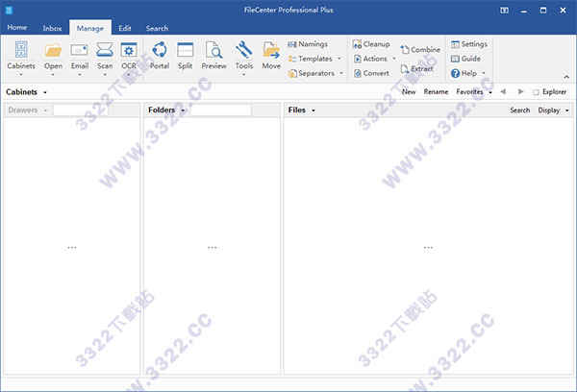Select the Extract command
The height and width of the screenshot is (392, 577).
click(x=416, y=69)
